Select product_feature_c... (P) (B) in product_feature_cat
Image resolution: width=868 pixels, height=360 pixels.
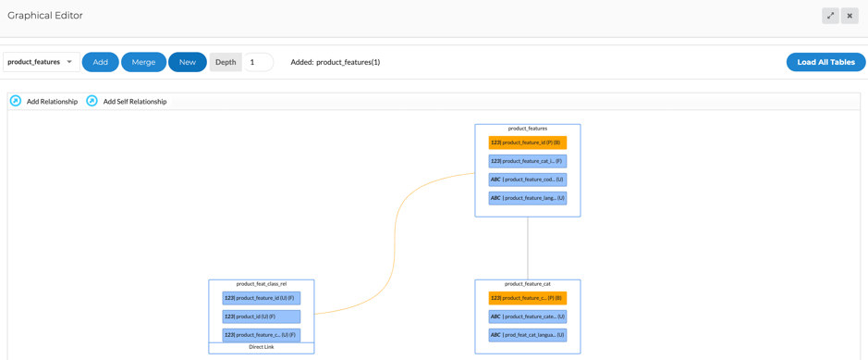click(x=528, y=298)
